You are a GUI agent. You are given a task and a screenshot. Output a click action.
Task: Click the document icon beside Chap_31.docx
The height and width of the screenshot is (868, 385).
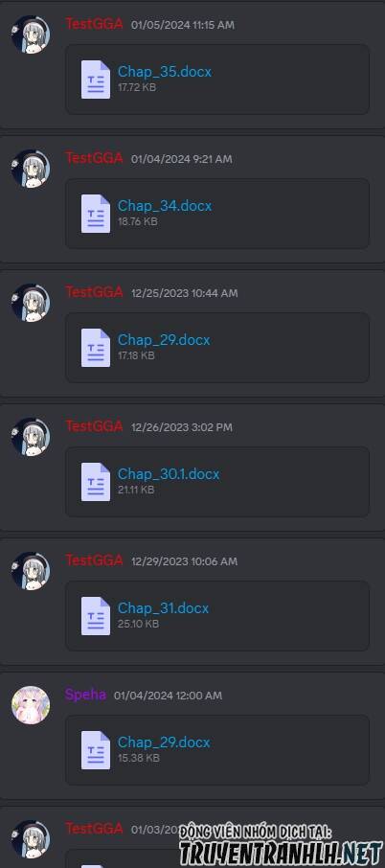coord(96,616)
